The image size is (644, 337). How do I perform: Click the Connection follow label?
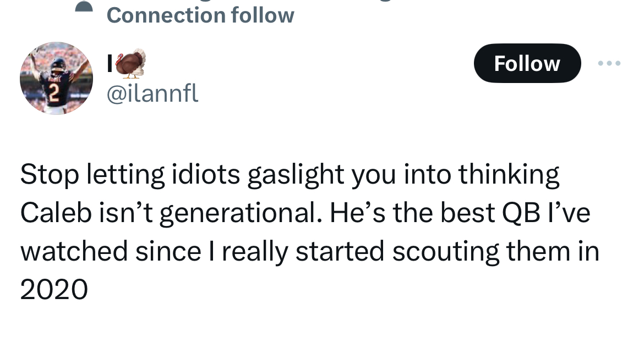point(200,15)
